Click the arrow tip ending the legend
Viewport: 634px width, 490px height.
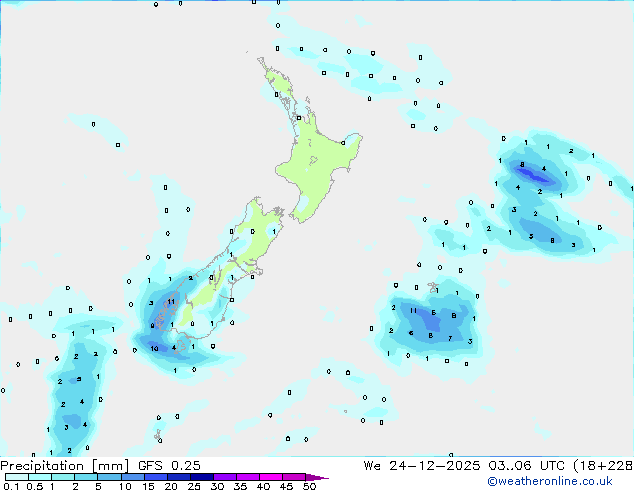(x=317, y=477)
